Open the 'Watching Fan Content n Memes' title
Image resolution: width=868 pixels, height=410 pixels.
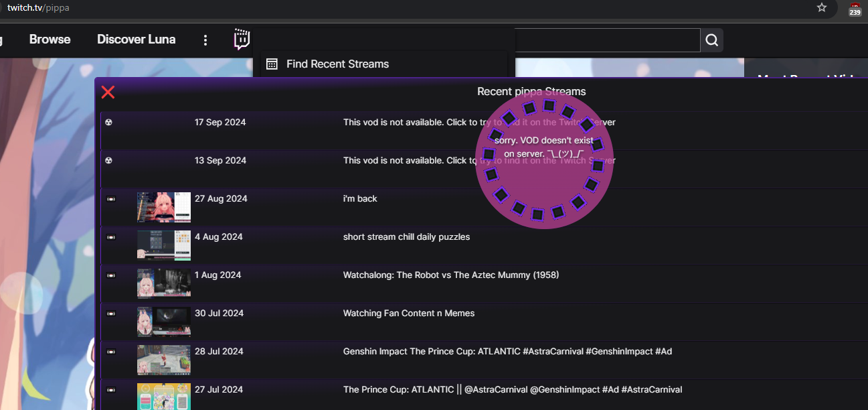(x=409, y=314)
